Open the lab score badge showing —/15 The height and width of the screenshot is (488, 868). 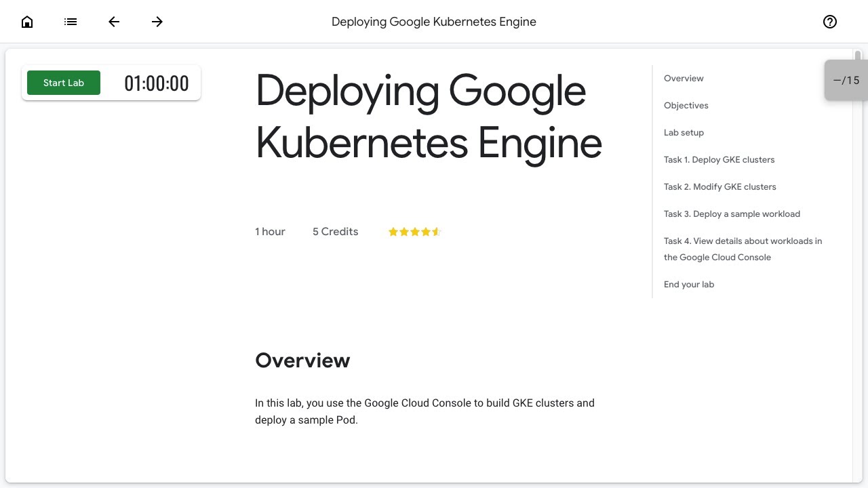pyautogui.click(x=846, y=80)
